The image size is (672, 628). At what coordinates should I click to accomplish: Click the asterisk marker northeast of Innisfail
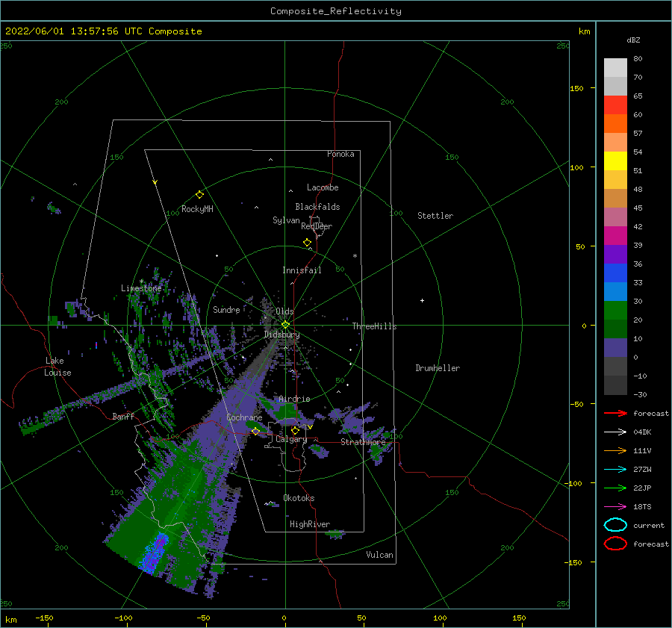(x=355, y=256)
